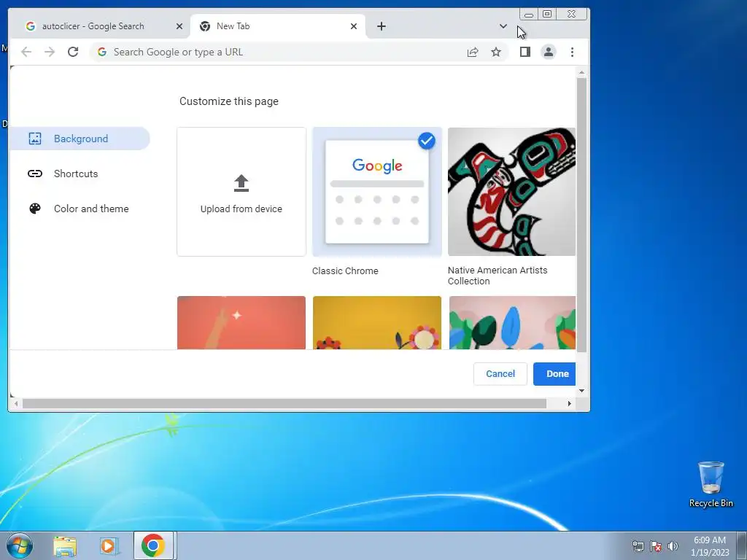
Task: Click the scroll up arrow
Action: point(581,73)
